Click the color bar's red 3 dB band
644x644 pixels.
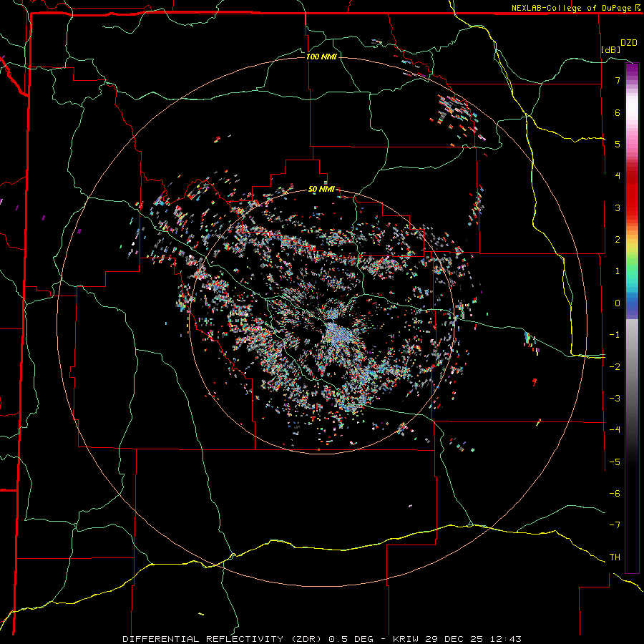[x=632, y=208]
